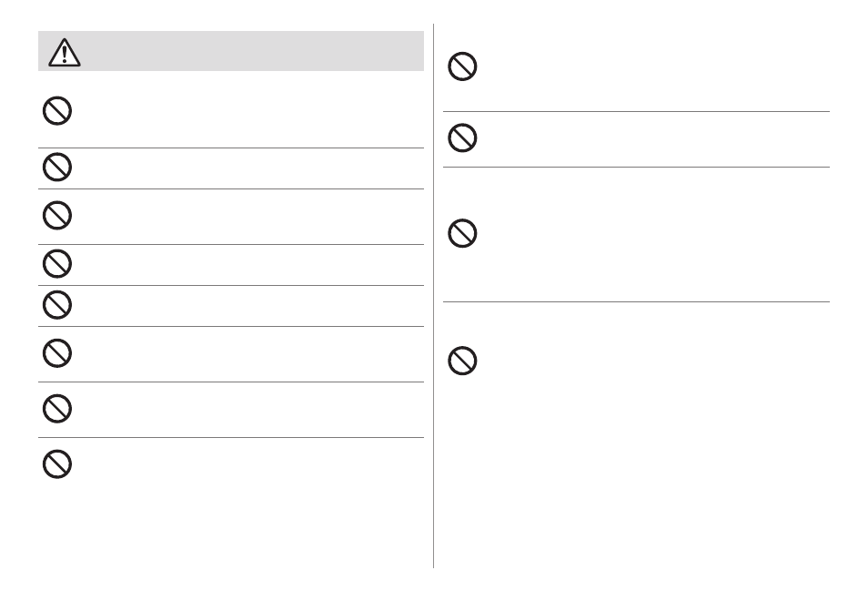
Task: Click the warning triangle caution icon
Action: point(65,53)
